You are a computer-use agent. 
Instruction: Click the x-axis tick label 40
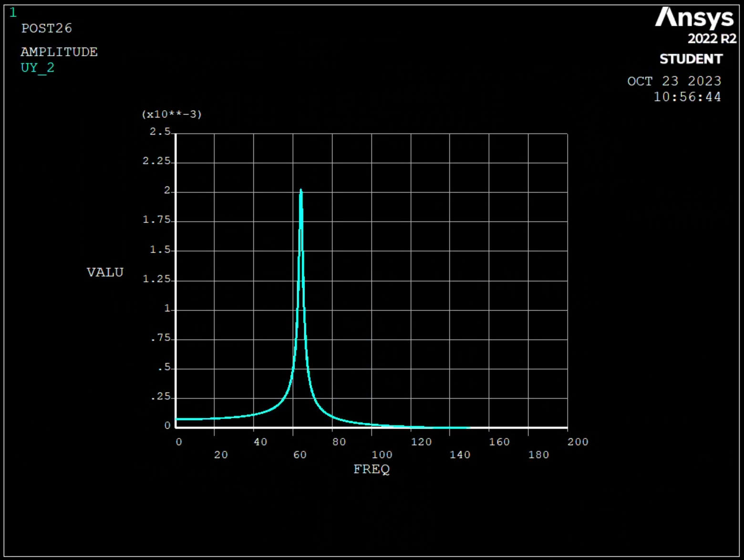coord(260,442)
